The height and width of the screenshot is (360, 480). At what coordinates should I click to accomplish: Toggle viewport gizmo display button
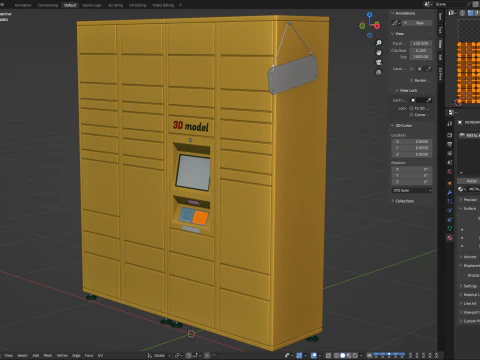tap(299, 355)
